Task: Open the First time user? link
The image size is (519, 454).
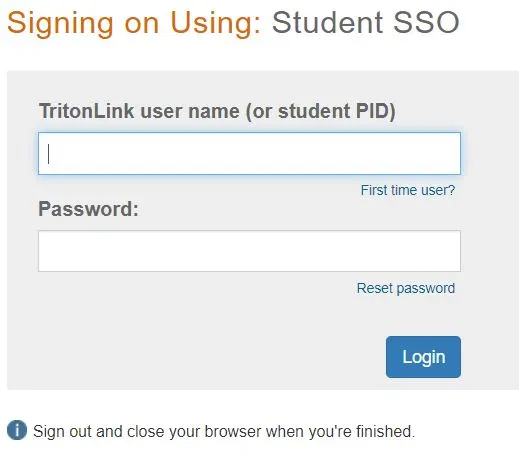Action: pyautogui.click(x=408, y=190)
